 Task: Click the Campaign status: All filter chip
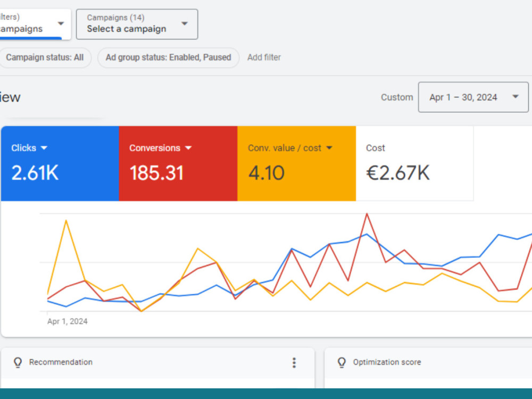[45, 57]
